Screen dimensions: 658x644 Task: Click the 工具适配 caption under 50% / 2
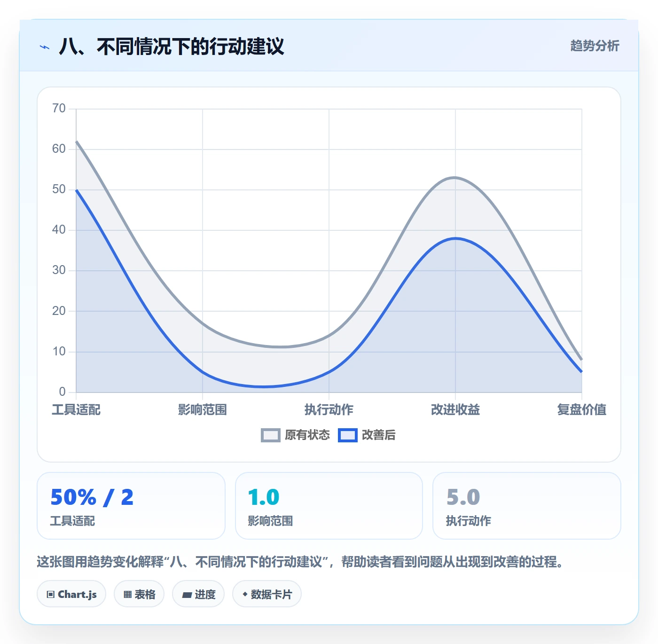[73, 521]
